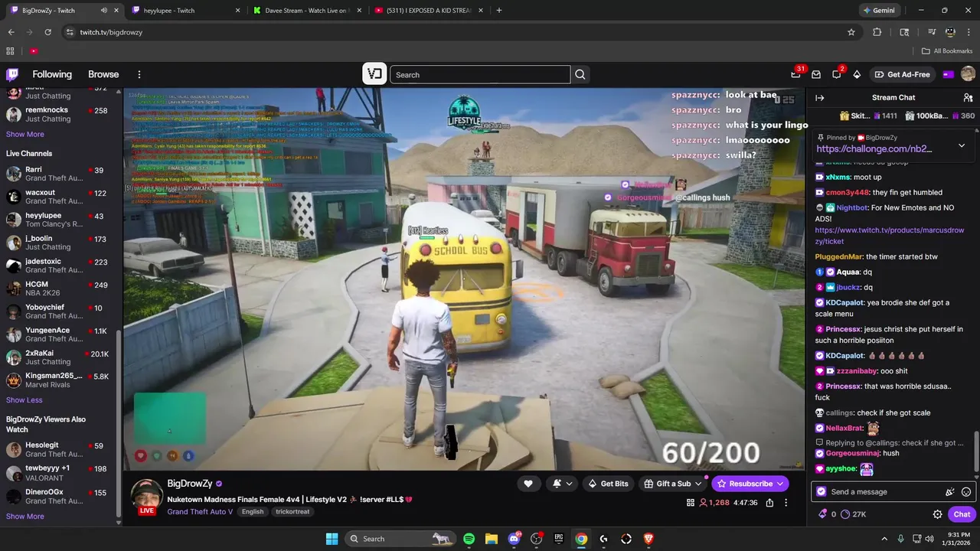The height and width of the screenshot is (551, 980).
Task: Click the Get Bits diamond icon in top bar
Action: click(857, 74)
